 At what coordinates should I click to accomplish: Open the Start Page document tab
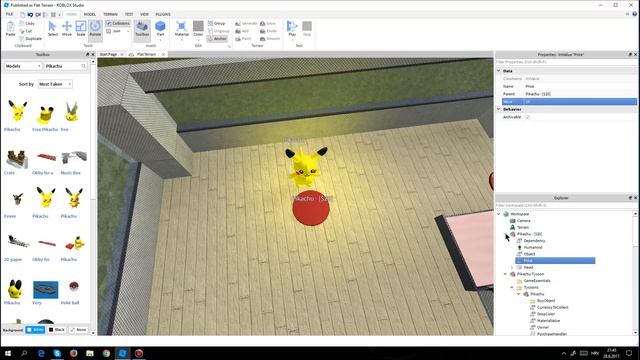(x=109, y=54)
